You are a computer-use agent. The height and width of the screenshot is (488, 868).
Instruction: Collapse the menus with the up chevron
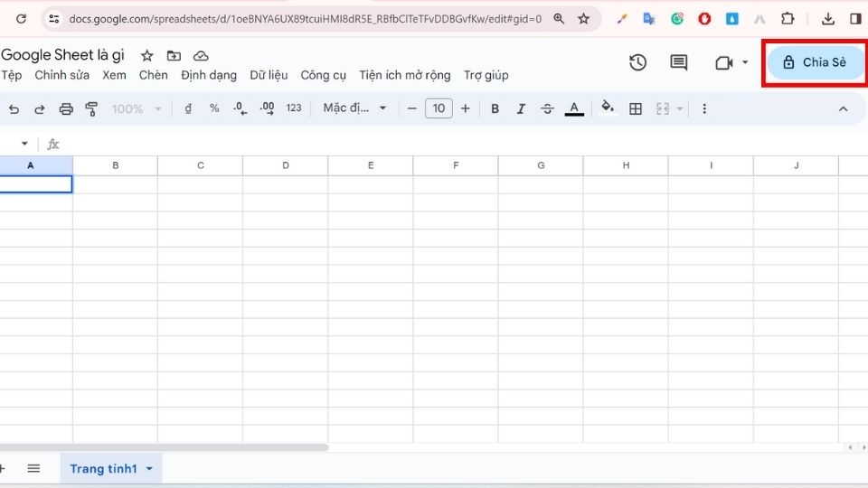(x=843, y=109)
